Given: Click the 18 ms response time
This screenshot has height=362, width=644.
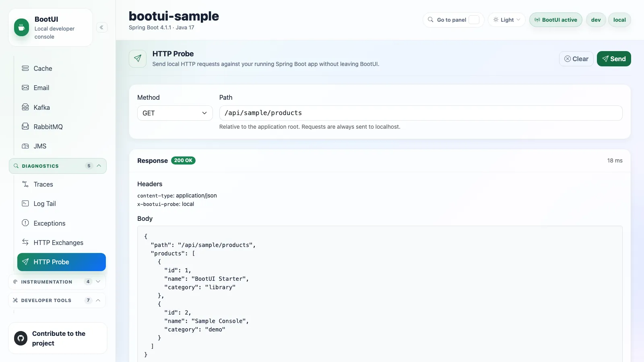Looking at the screenshot, I should tap(615, 160).
